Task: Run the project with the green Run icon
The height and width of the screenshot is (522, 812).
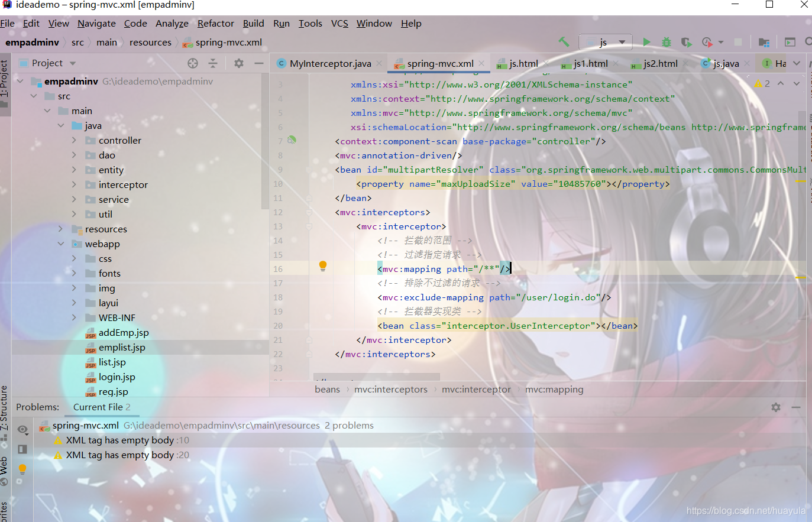Action: (x=647, y=42)
